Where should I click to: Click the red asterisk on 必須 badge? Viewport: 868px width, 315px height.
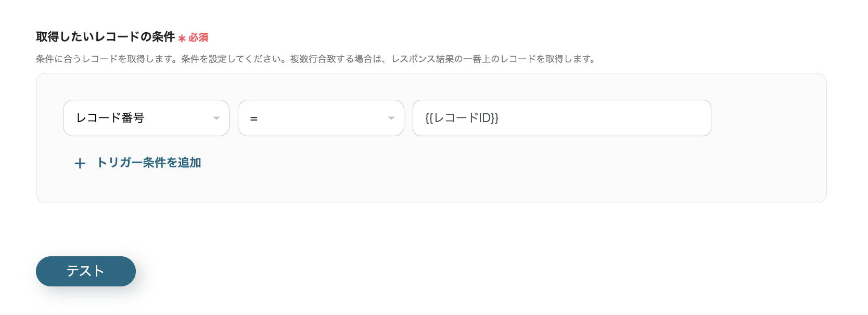click(x=181, y=37)
